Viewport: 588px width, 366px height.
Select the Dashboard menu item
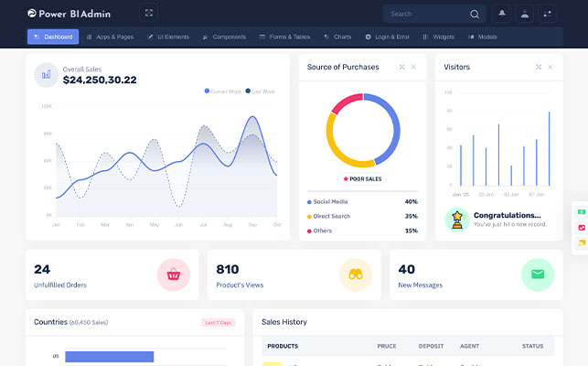tap(53, 37)
